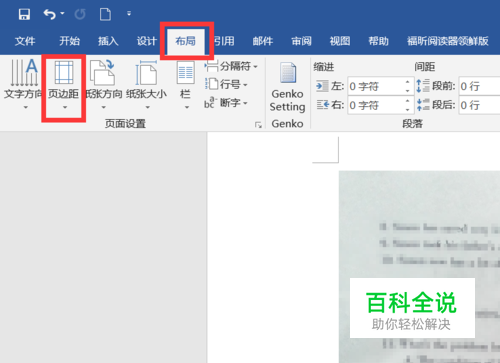Expand the 页边距 dropdown arrow
The width and height of the screenshot is (500, 363).
coord(65,107)
